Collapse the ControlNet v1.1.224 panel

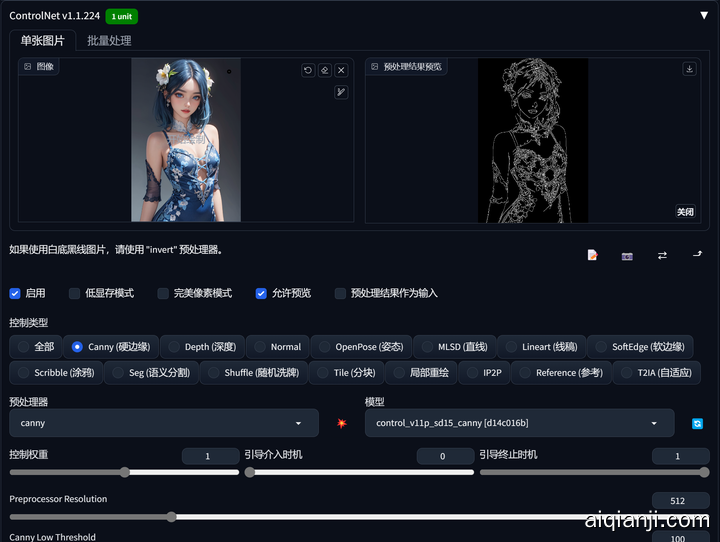tap(704, 16)
